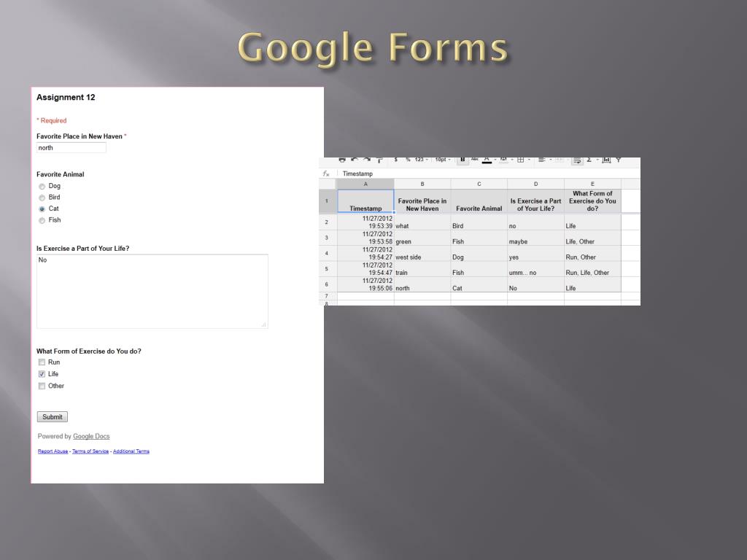Click the 19:55:06 timestamp cell
This screenshot has width=747, height=560.
pyautogui.click(x=365, y=285)
